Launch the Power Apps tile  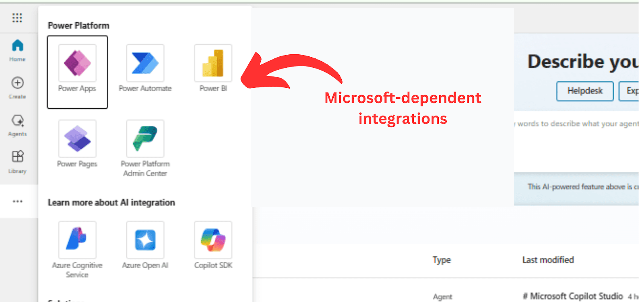(77, 72)
